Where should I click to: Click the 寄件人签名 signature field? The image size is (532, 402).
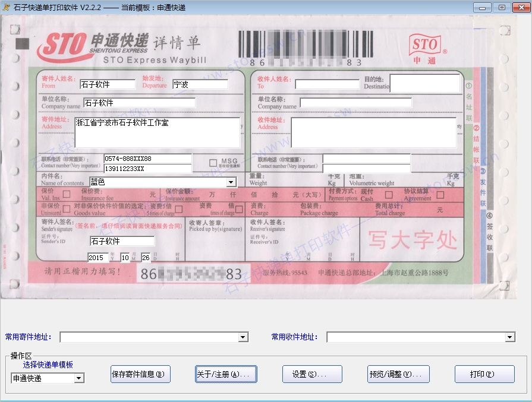(122, 241)
